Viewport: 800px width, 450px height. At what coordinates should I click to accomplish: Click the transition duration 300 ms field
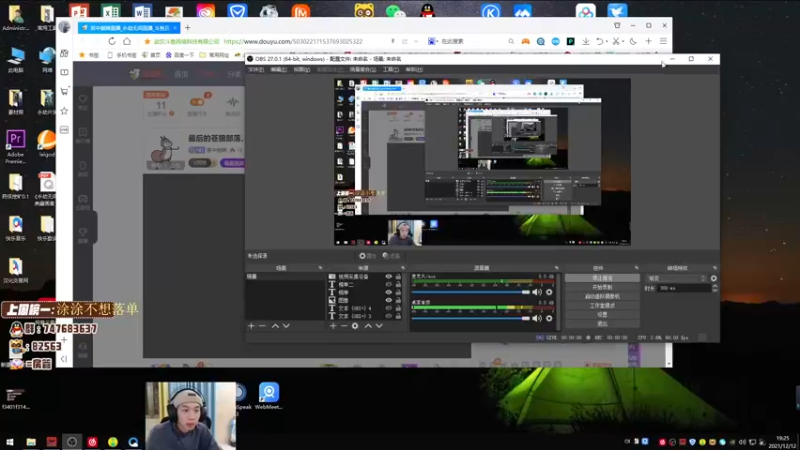(683, 288)
